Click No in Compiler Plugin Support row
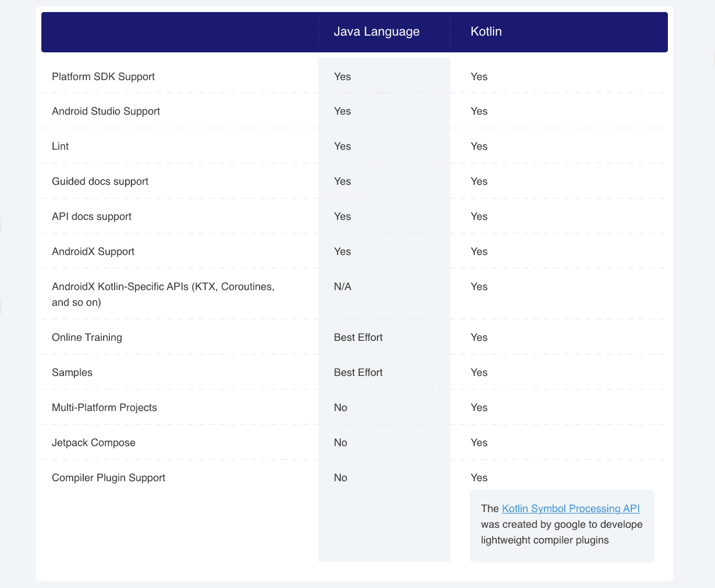Image resolution: width=715 pixels, height=588 pixels. pyautogui.click(x=341, y=478)
